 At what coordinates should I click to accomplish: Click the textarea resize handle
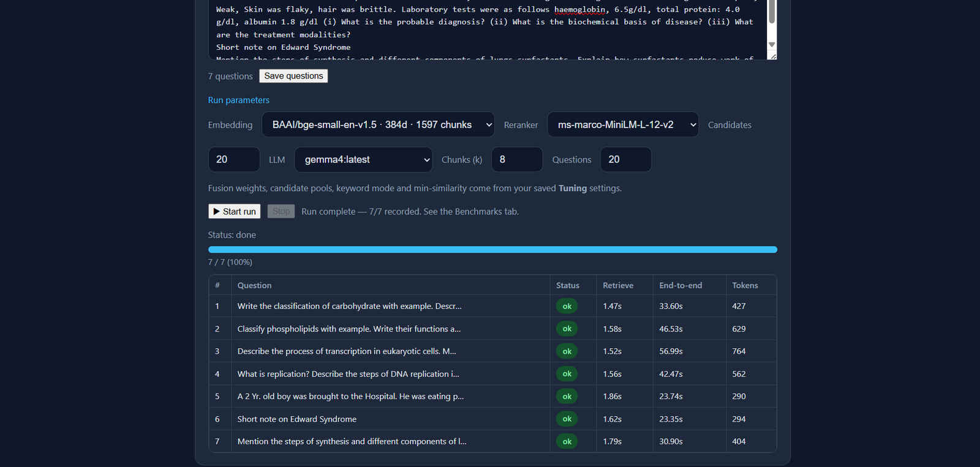(773, 56)
